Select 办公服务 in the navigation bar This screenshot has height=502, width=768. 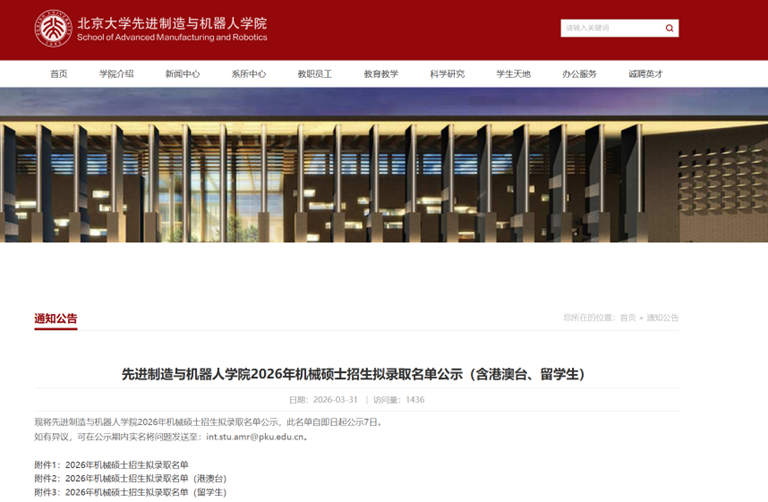pyautogui.click(x=579, y=74)
